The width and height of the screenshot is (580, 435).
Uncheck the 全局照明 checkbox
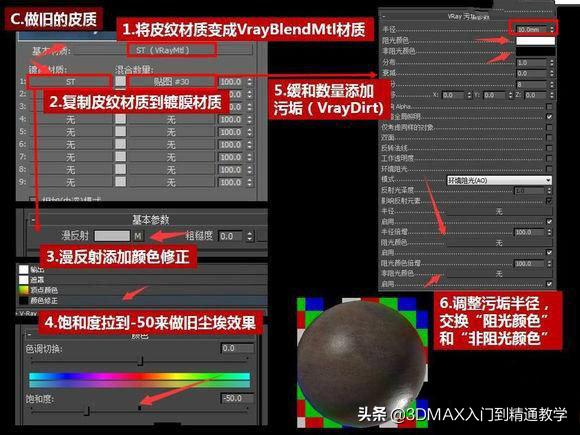click(x=549, y=117)
